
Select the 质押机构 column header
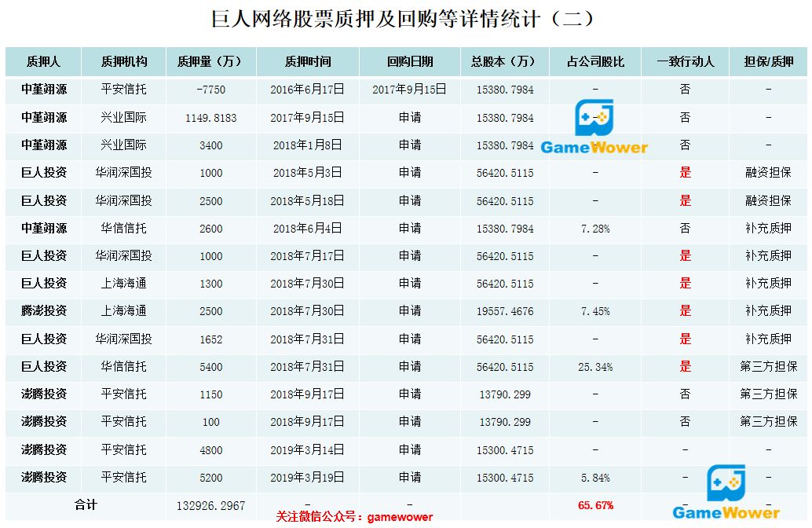tap(124, 61)
